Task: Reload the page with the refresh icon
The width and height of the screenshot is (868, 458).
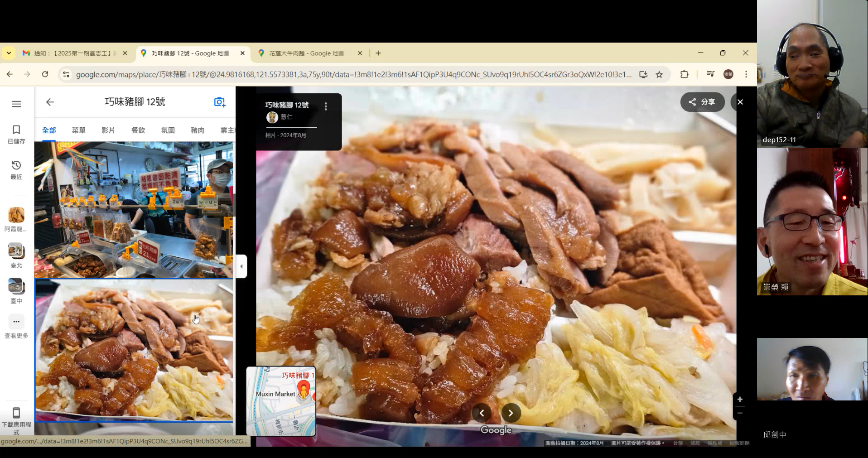Action: point(45,74)
